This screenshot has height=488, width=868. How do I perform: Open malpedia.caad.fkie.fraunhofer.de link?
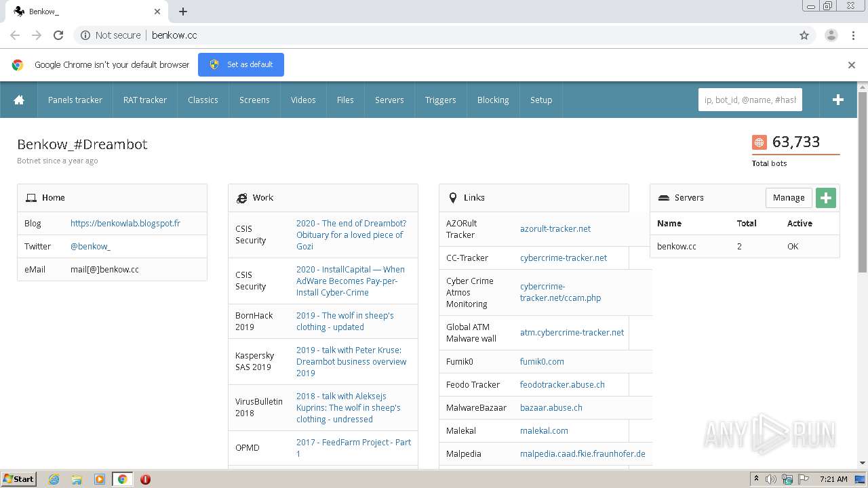(583, 453)
